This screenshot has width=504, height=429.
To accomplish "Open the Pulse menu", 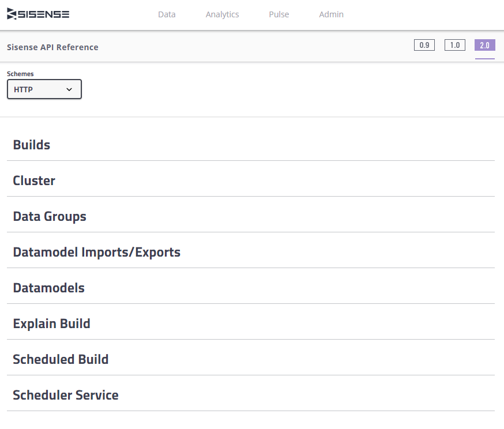I will tap(279, 14).
